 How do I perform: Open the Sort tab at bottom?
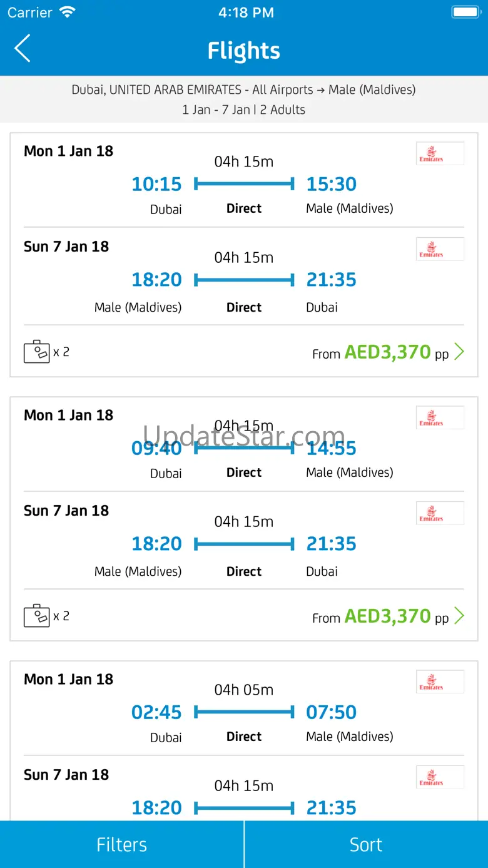pos(366,844)
